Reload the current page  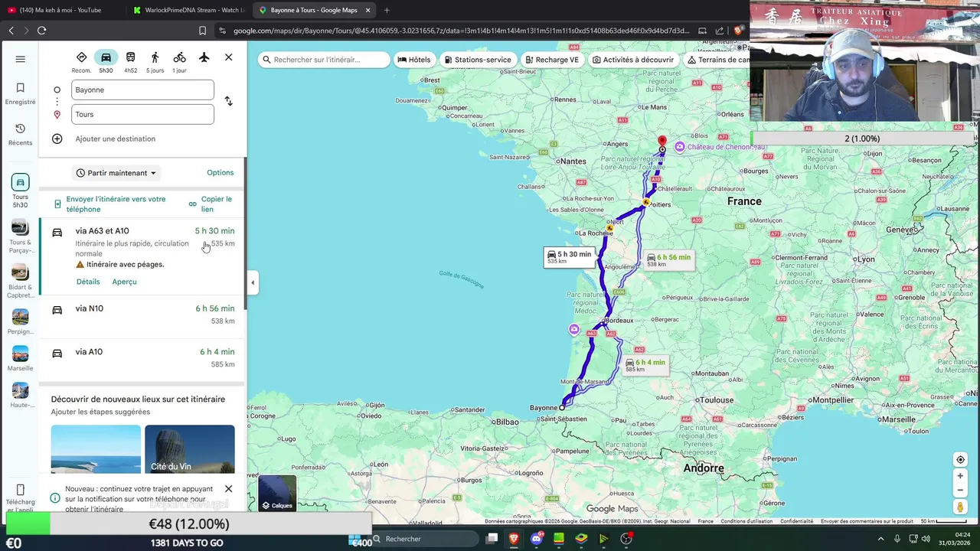tap(41, 31)
